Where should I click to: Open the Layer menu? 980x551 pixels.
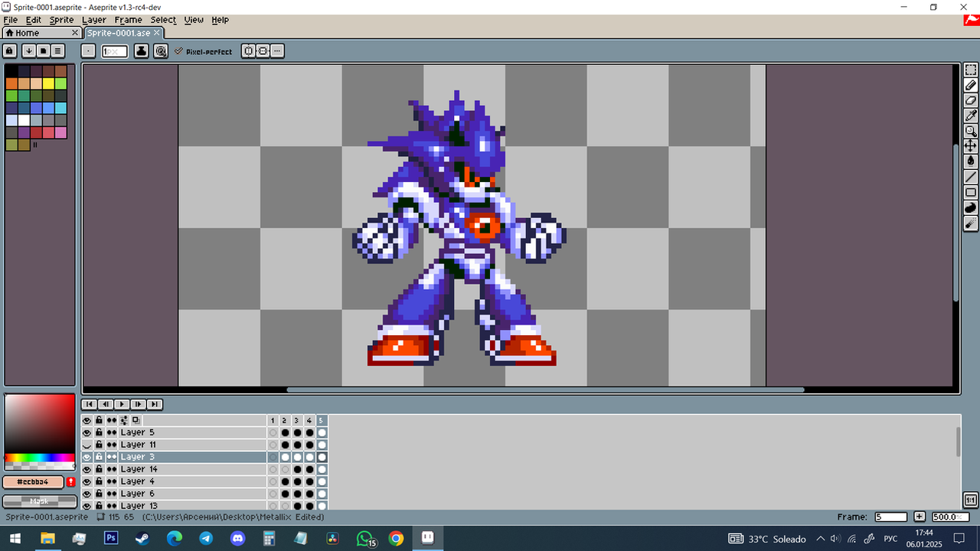pyautogui.click(x=94, y=20)
